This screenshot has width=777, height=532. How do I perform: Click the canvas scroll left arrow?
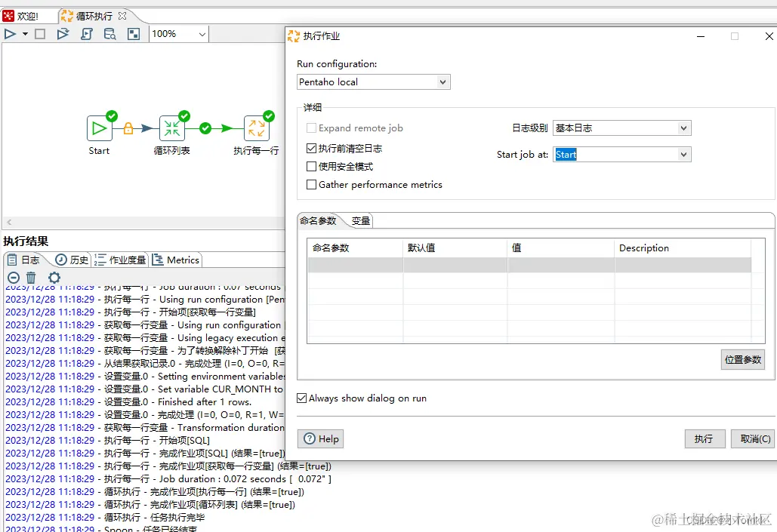[x=9, y=223]
